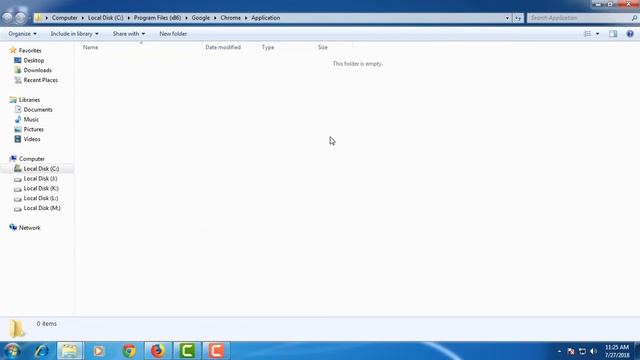This screenshot has height=360, width=640.
Task: Create a New folder
Action: click(173, 34)
